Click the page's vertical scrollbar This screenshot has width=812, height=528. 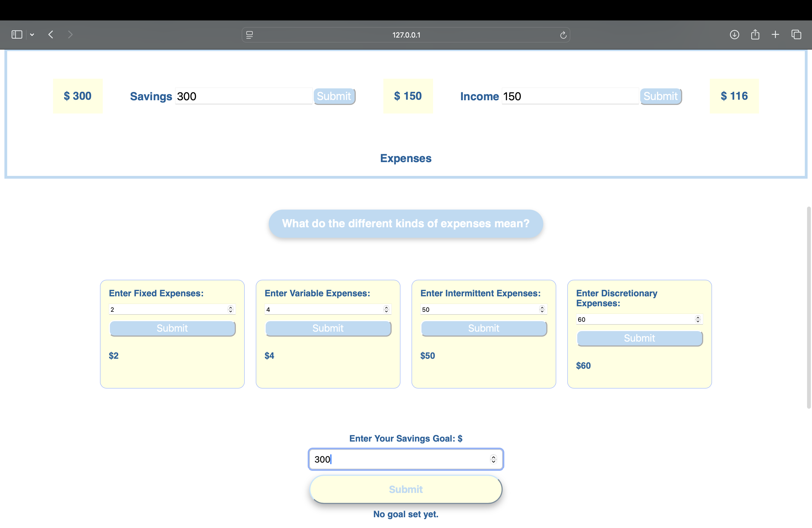coord(808,307)
